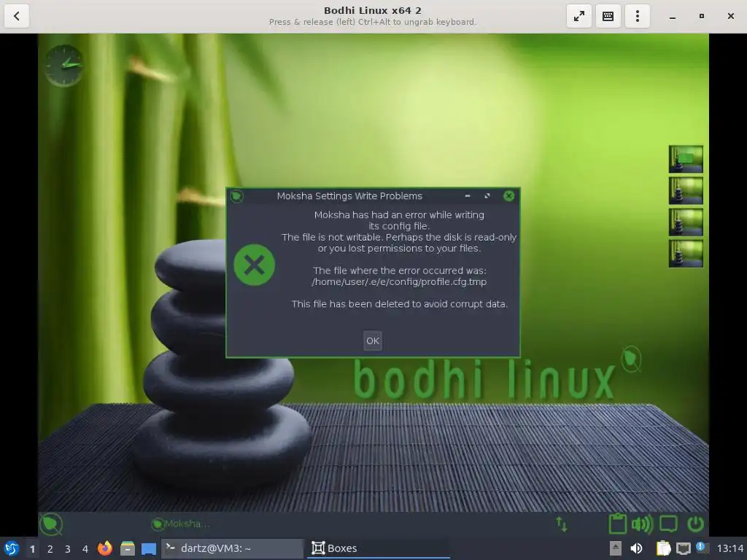Open the host network tray icon

pyautogui.click(x=683, y=548)
